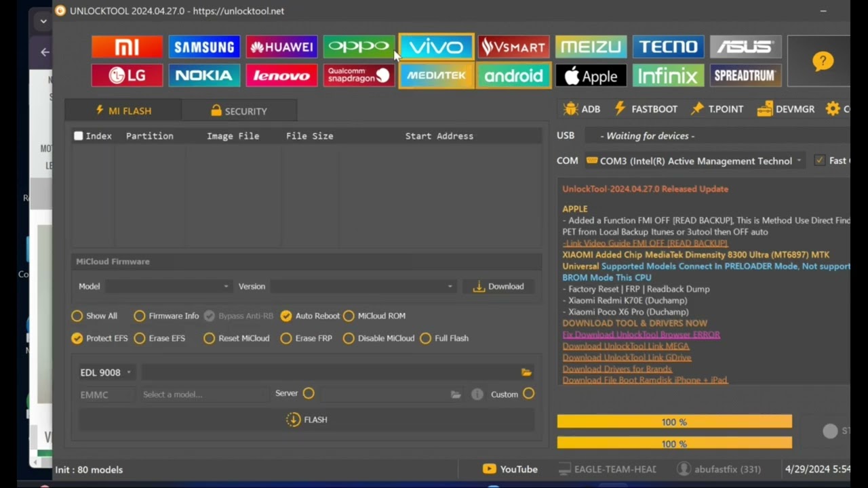
Task: Click the upper 100 % progress bar
Action: coord(674,422)
